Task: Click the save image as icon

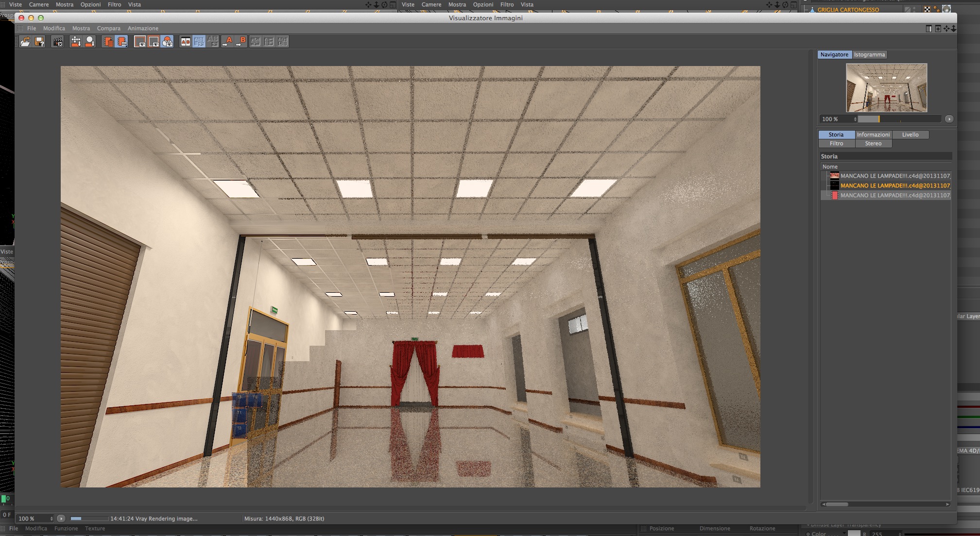Action: [39, 42]
